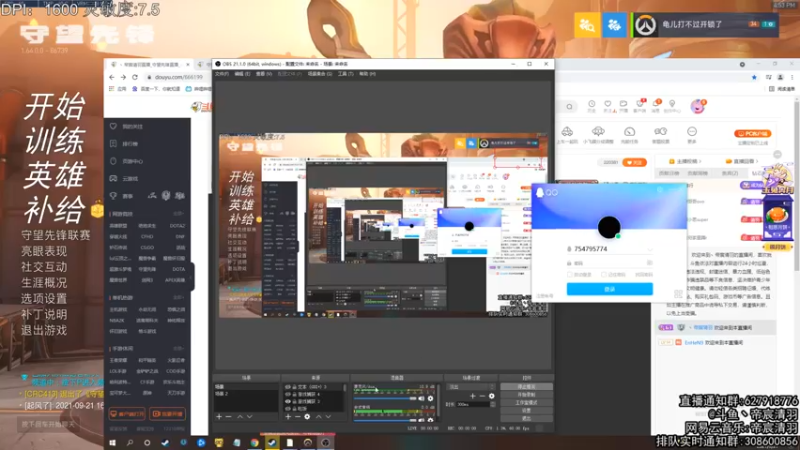This screenshot has height=450, width=800.
Task: Add a new scene in OBS
Action: (219, 417)
